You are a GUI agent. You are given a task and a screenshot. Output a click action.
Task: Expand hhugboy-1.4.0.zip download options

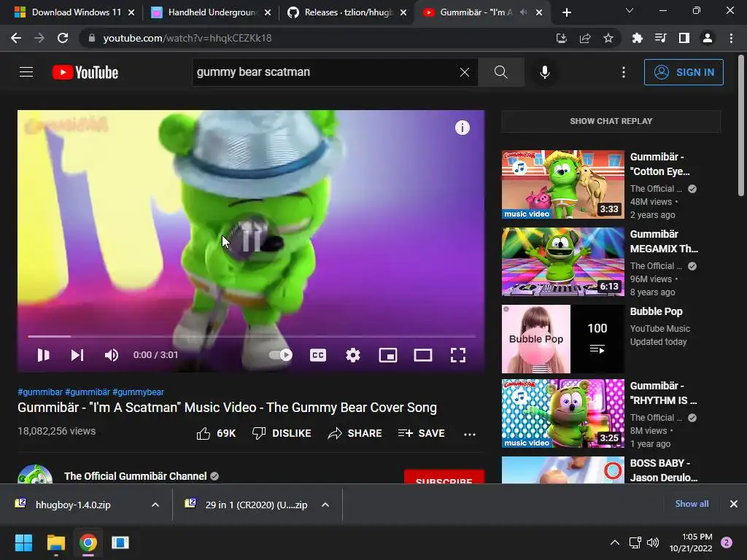click(155, 505)
